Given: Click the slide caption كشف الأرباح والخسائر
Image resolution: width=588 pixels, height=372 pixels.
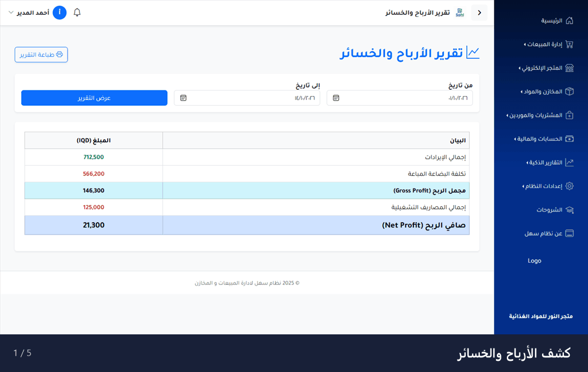Looking at the screenshot, I should point(514,353).
